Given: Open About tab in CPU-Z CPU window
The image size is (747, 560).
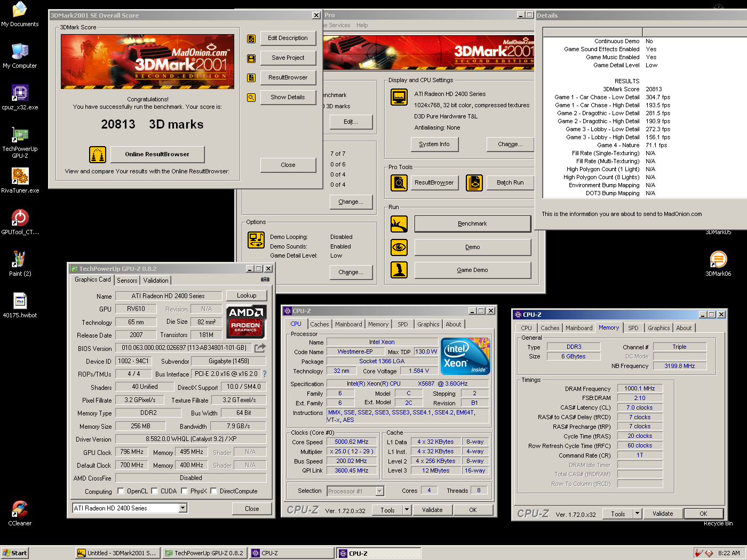Looking at the screenshot, I should 454,324.
